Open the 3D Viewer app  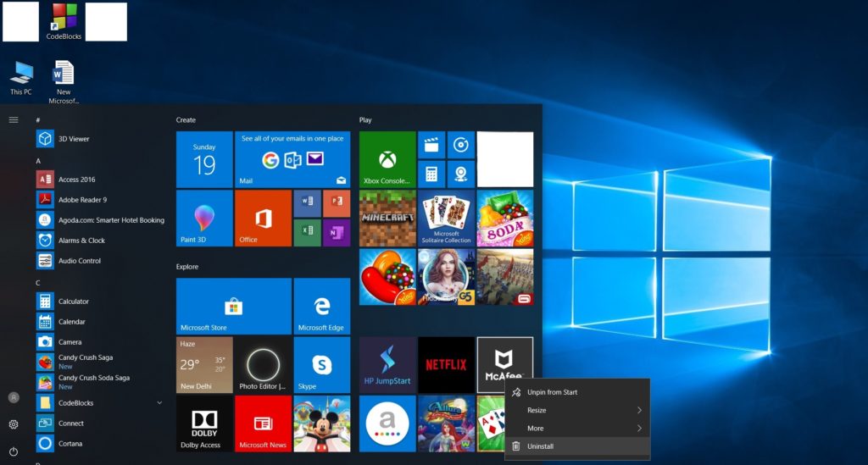[100, 139]
